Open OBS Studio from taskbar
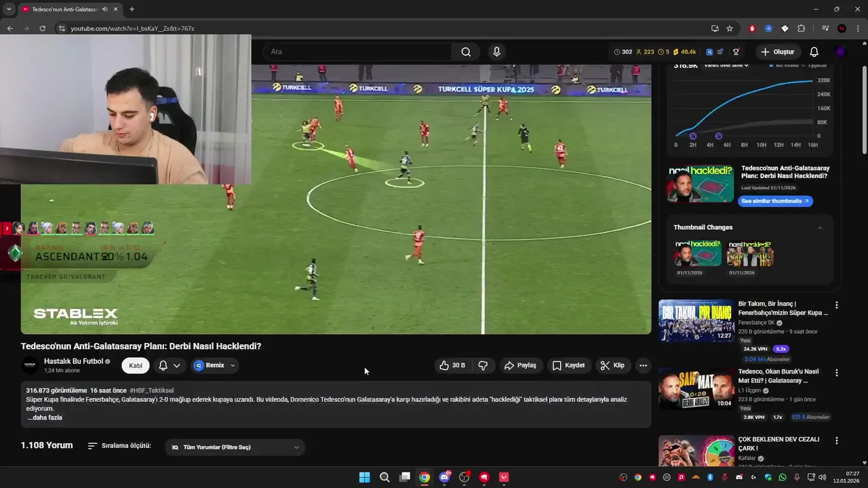The width and height of the screenshot is (868, 488). pyautogui.click(x=465, y=477)
